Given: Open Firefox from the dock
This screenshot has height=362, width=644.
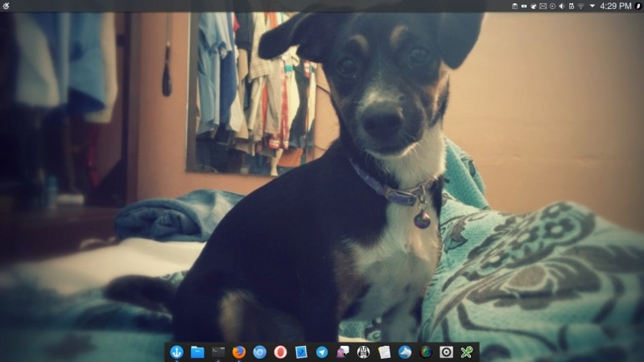Looking at the screenshot, I should click(238, 352).
